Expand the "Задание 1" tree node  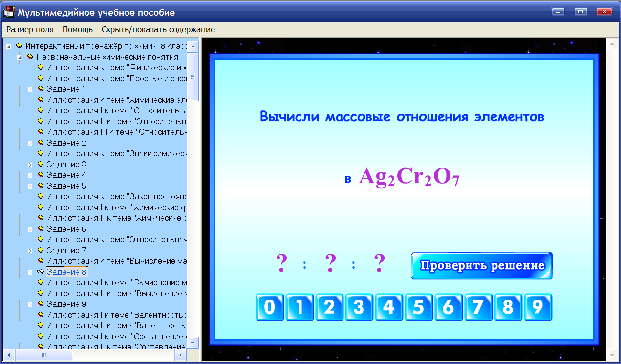30,89
